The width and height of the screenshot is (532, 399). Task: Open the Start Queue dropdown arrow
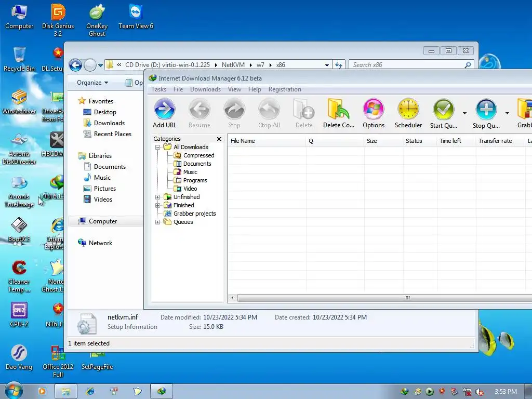(x=464, y=113)
